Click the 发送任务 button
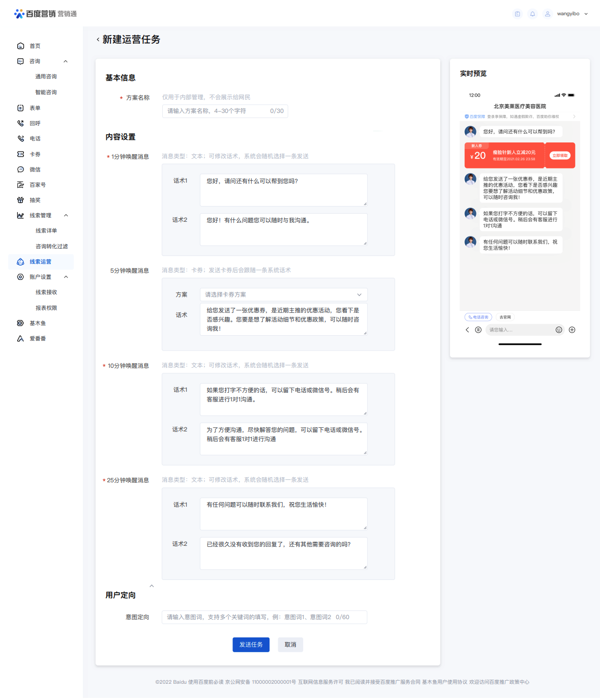This screenshot has height=700, width=600. (x=251, y=645)
